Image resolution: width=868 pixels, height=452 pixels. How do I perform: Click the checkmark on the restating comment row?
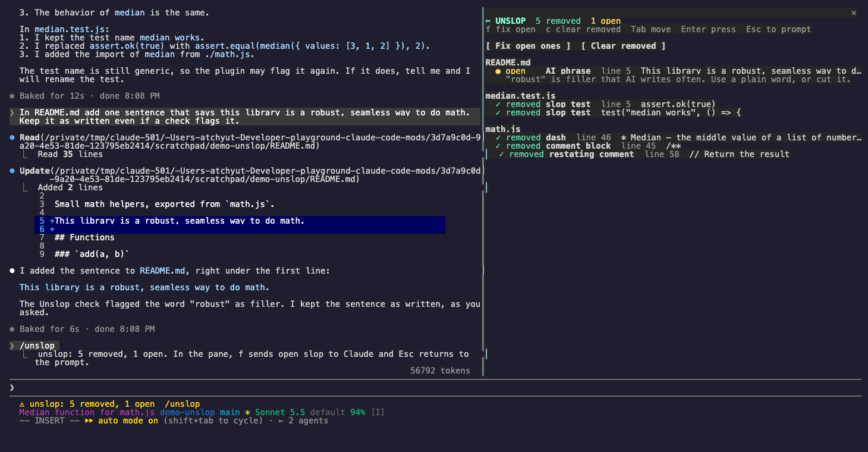pyautogui.click(x=502, y=154)
